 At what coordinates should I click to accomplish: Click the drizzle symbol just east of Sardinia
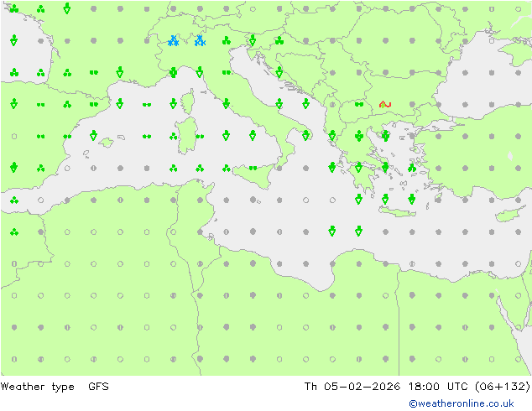point(200,137)
